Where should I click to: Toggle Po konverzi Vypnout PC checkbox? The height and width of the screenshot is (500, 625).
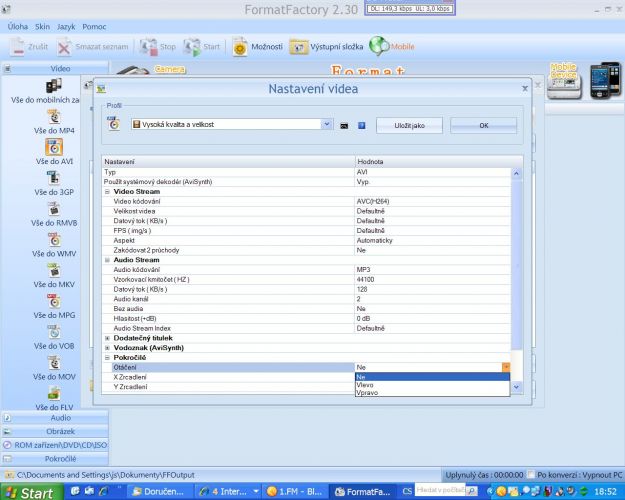tap(531, 474)
